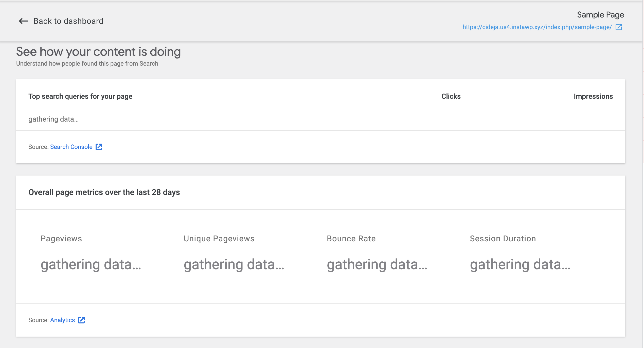Open the Analytics source link
The image size is (644, 348).
tap(62, 320)
